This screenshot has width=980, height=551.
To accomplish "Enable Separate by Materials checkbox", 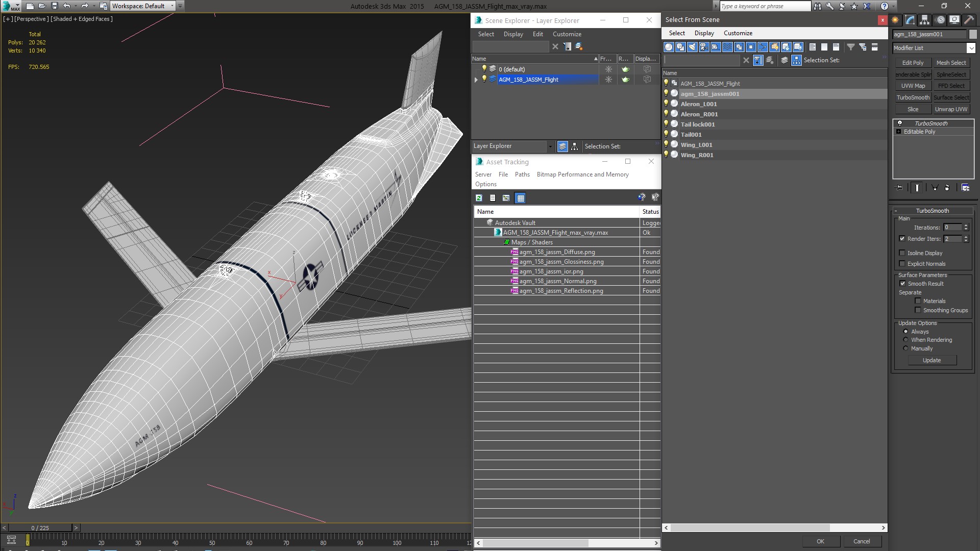I will click(918, 301).
